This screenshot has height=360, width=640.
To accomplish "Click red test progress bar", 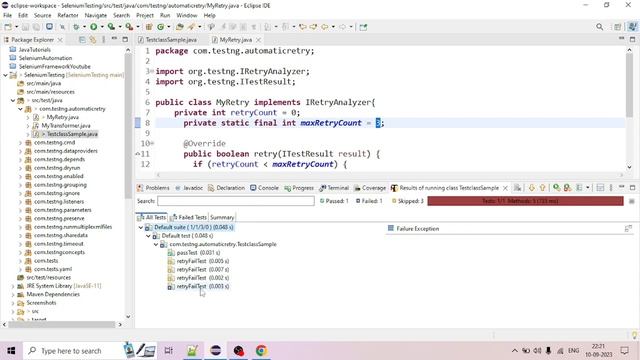I will [x=525, y=201].
